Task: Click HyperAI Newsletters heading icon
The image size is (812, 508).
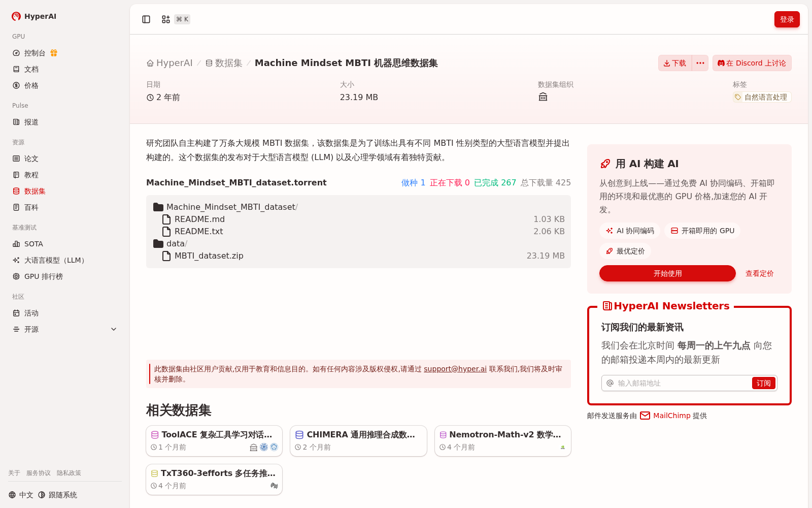Action: click(607, 306)
